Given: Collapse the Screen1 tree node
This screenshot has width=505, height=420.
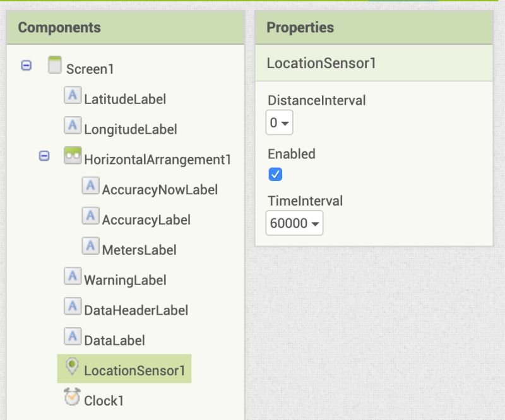Looking at the screenshot, I should (x=27, y=66).
